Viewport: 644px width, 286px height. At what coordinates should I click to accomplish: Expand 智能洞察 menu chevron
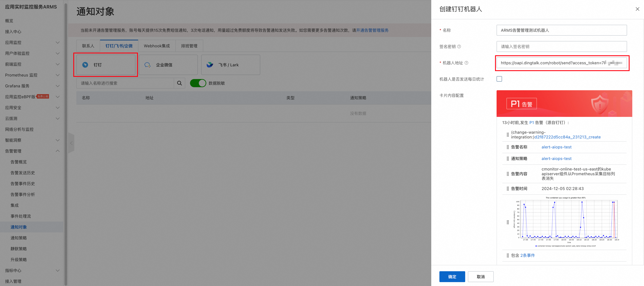pyautogui.click(x=58, y=140)
